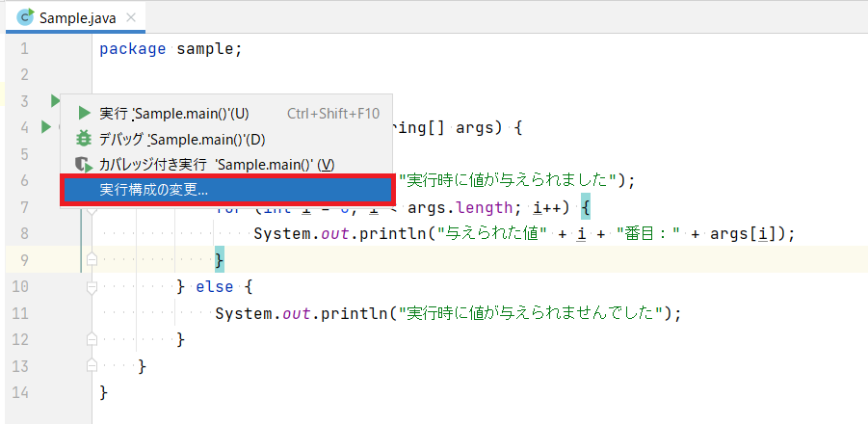Select the Sample.java editor tab

(75, 17)
